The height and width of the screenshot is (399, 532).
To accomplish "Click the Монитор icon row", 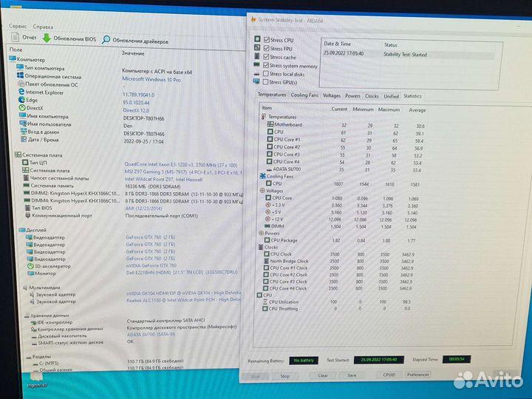I will 41,273.
